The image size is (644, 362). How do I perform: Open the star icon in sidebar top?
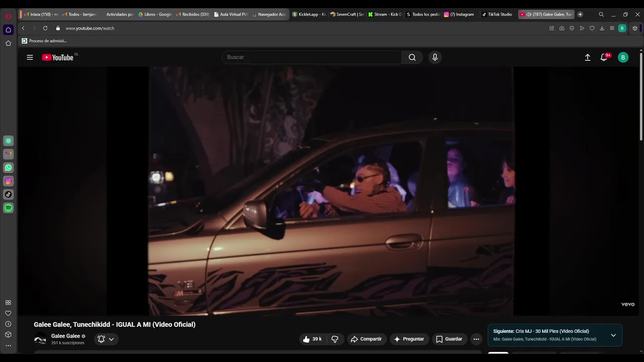click(8, 43)
